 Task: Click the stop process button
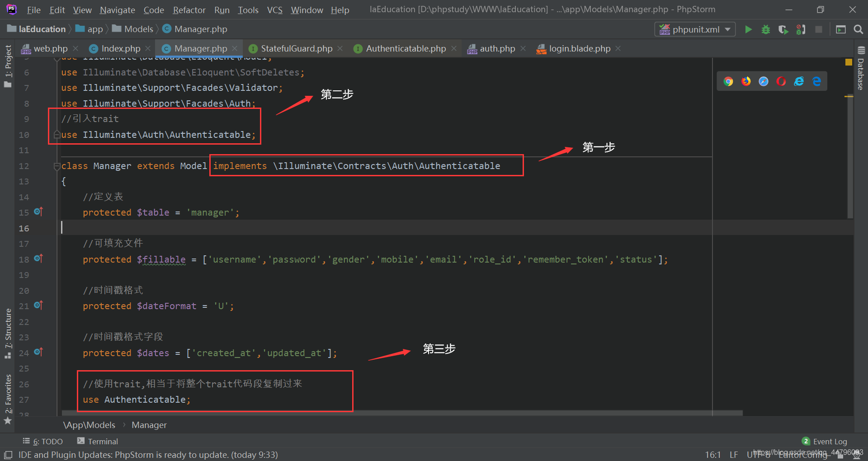click(818, 29)
